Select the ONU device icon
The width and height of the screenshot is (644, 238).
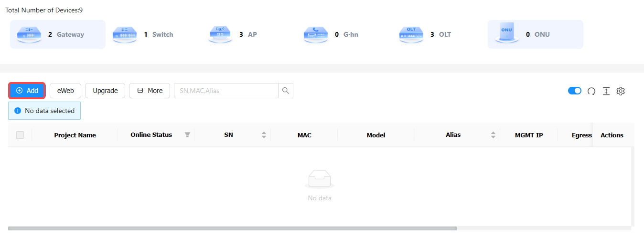tap(507, 33)
